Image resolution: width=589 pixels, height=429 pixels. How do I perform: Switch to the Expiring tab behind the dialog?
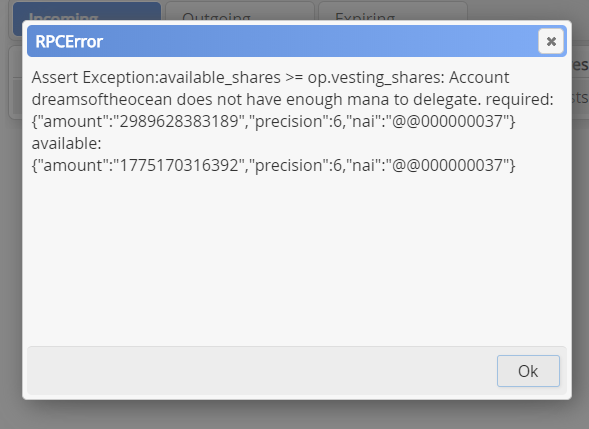pyautogui.click(x=393, y=11)
